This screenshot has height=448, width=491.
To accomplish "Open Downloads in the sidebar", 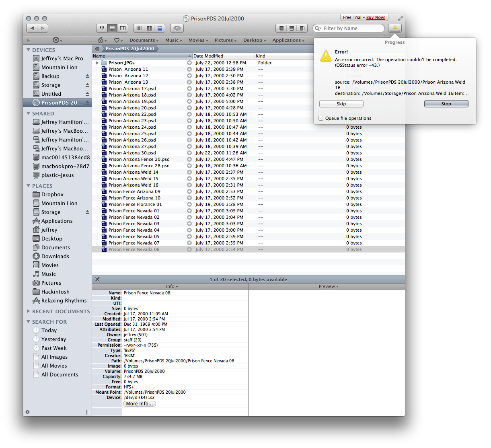I will pos(58,256).
